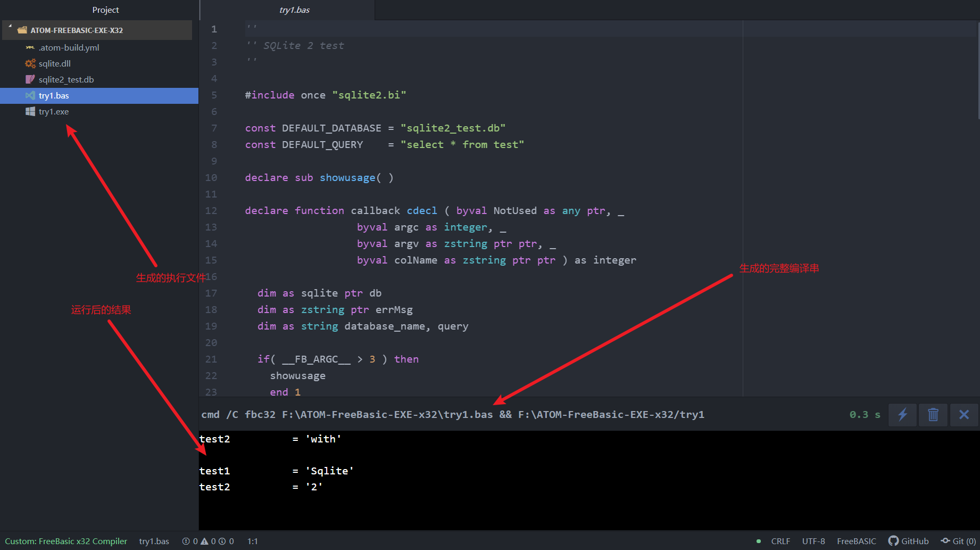This screenshot has width=980, height=550.
Task: Click the linter info count icon
Action: 222,541
